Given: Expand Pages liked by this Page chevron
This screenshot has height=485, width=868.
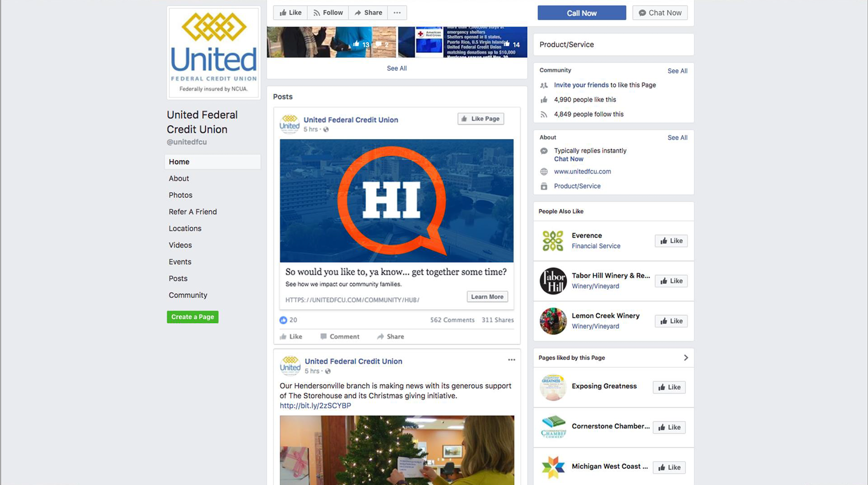Looking at the screenshot, I should [x=686, y=358].
